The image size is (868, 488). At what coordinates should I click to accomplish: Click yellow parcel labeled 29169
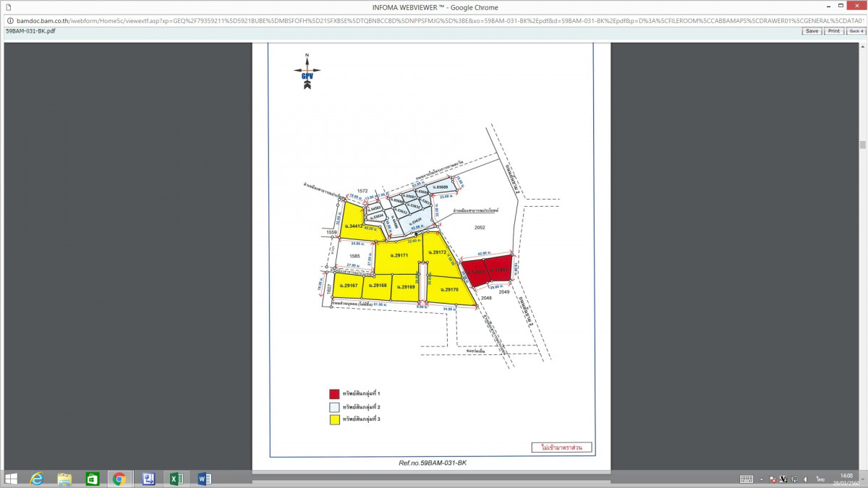[x=406, y=289]
